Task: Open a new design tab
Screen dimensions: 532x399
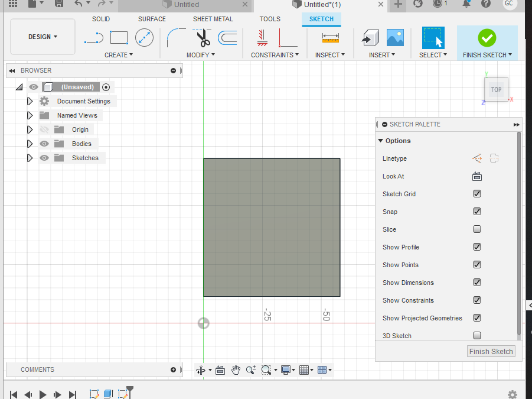Action: [x=399, y=4]
